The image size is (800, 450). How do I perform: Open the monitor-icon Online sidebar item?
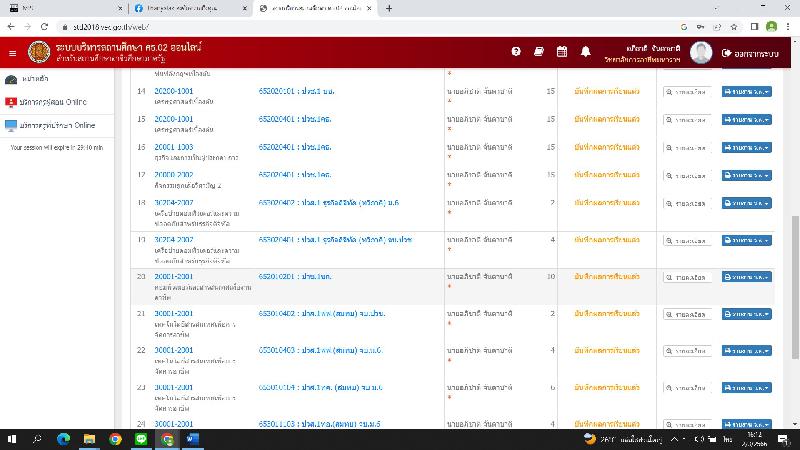click(50, 126)
